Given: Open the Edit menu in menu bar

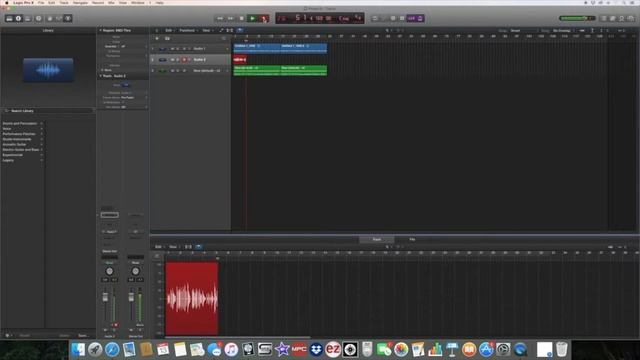Looking at the screenshot, I should (x=51, y=2).
